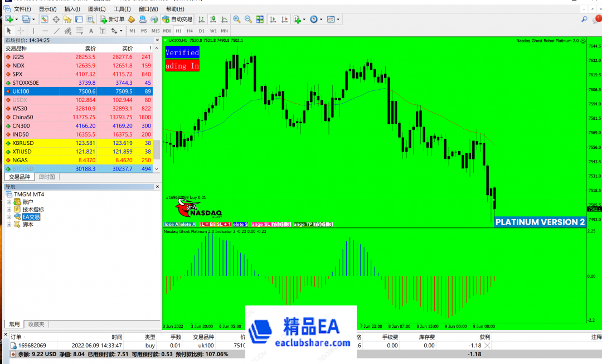Image resolution: width=602 pixels, height=364 pixels.
Task: Select the trendline drawing tool
Action: pos(57,31)
